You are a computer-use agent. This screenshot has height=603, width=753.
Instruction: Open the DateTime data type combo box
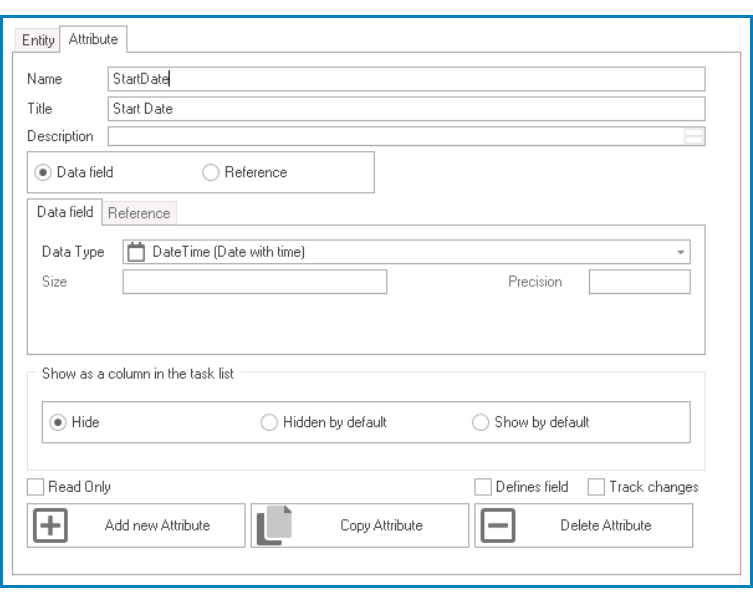pos(406,252)
